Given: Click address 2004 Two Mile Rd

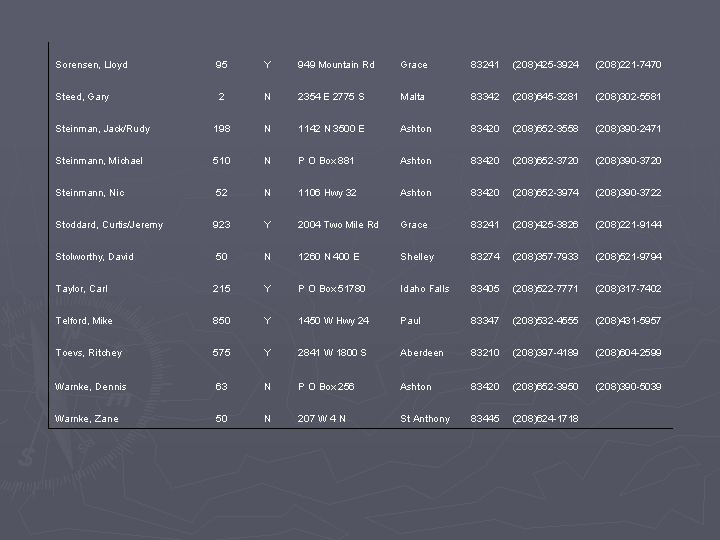Looking at the screenshot, I should (338, 225).
